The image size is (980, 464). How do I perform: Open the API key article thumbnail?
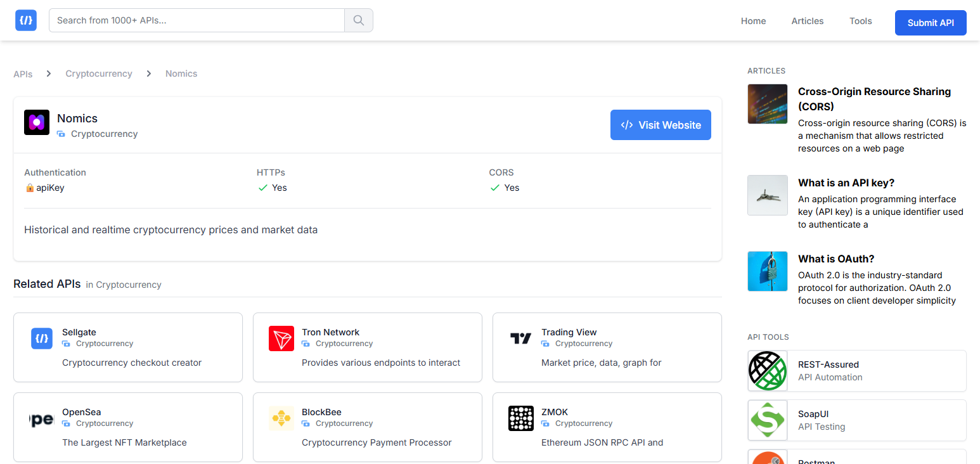768,195
